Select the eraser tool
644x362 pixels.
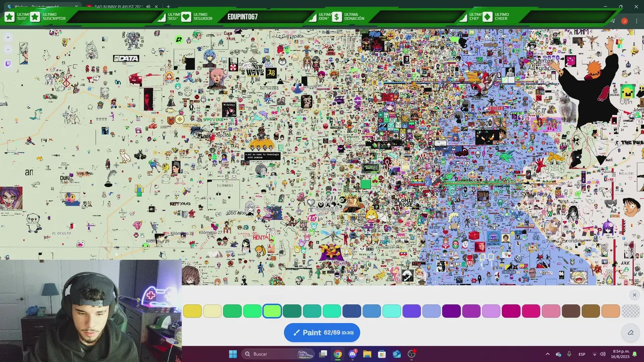pos(630,332)
